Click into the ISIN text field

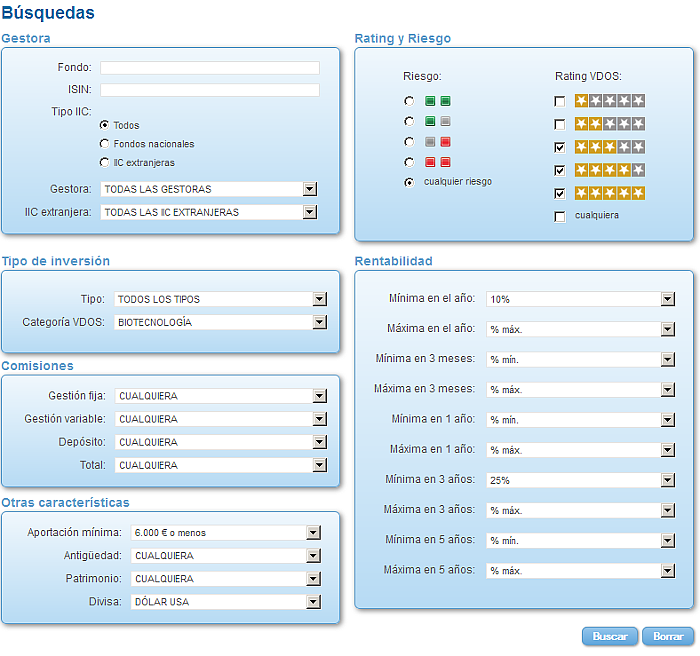point(210,90)
